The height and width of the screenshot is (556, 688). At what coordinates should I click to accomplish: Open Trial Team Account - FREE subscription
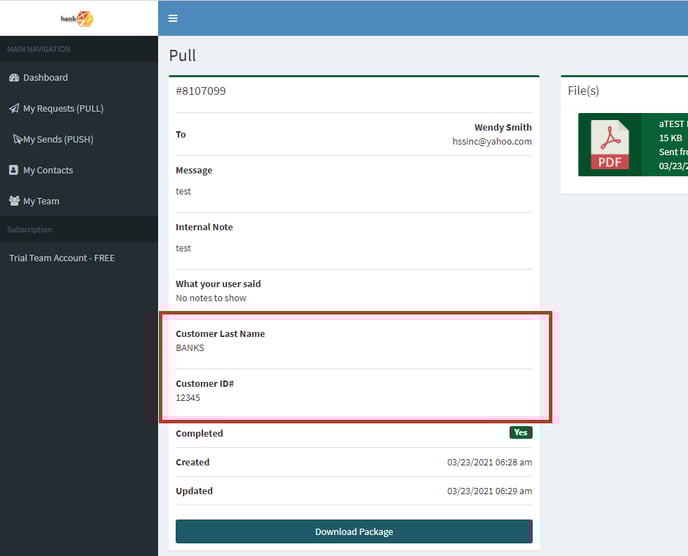[62, 258]
